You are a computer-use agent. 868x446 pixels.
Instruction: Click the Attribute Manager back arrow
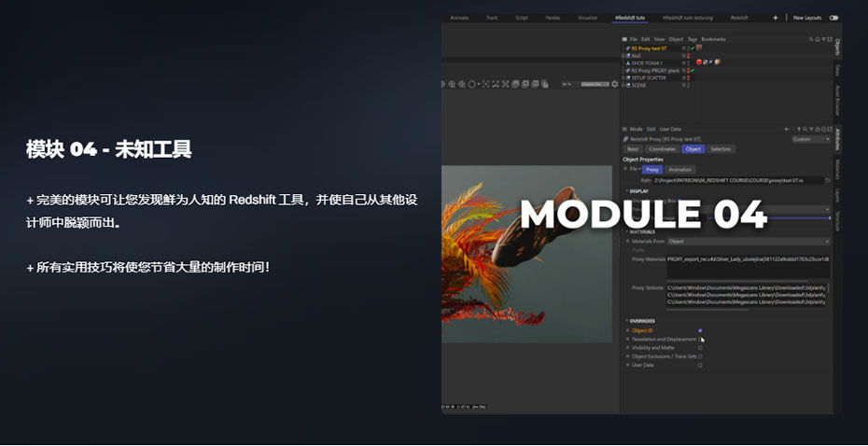click(x=787, y=129)
